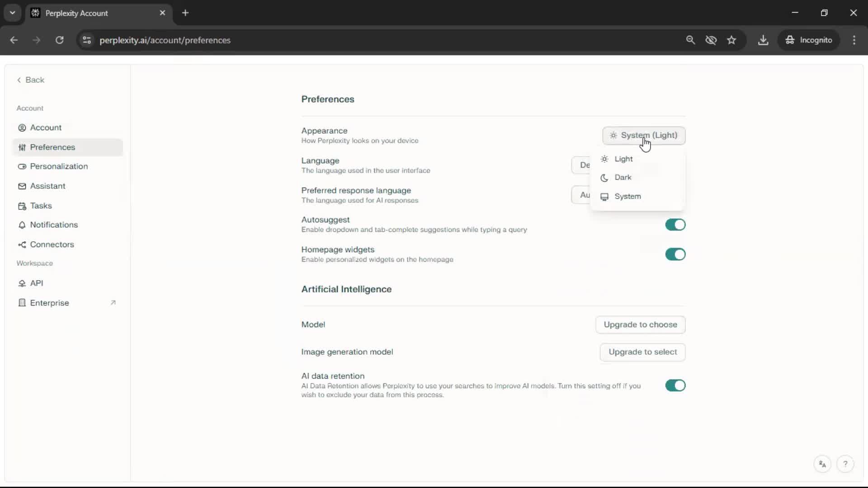
Task: Collapse the System (Light) appearance dropdown
Action: (643, 136)
